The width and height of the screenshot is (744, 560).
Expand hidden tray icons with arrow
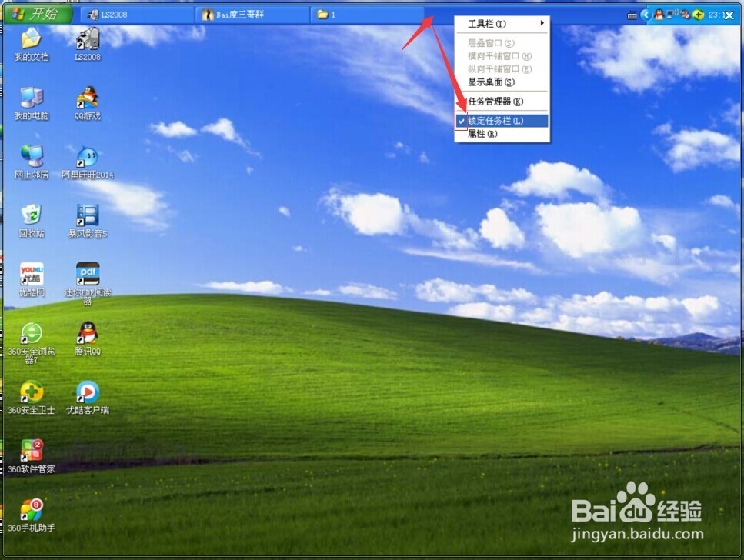(x=646, y=15)
